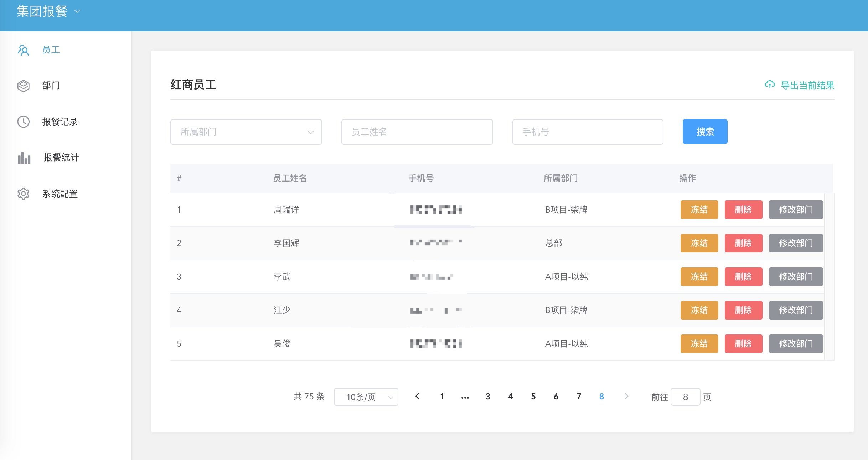Click the cloud upload export icon
Image resolution: width=868 pixels, height=460 pixels.
click(770, 85)
